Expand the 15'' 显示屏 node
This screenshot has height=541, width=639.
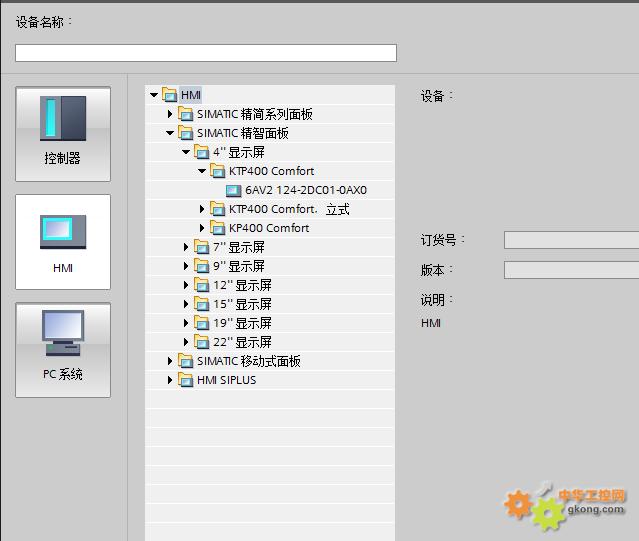pos(186,304)
